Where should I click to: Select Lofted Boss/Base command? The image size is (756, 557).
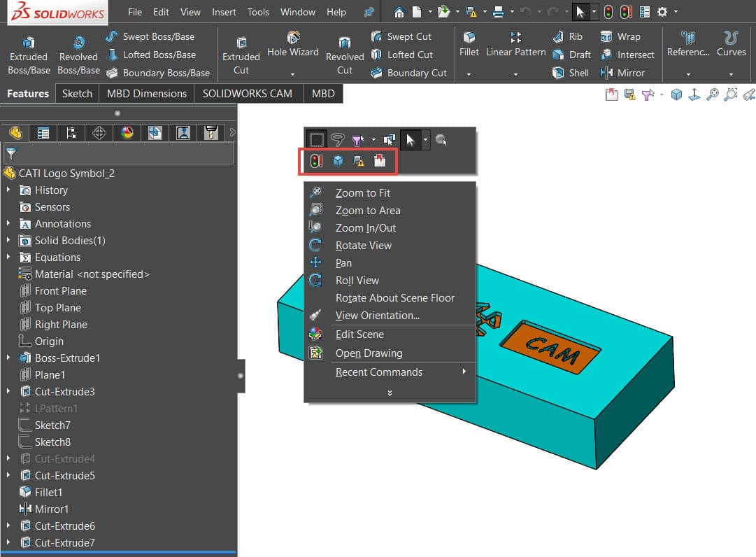coord(151,55)
